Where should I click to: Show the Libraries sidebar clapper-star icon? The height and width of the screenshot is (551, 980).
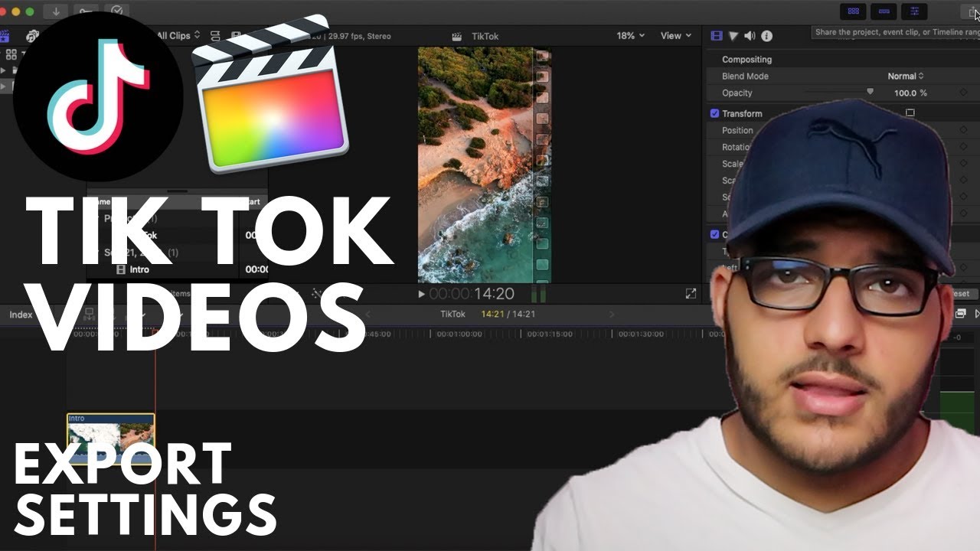(x=5, y=36)
